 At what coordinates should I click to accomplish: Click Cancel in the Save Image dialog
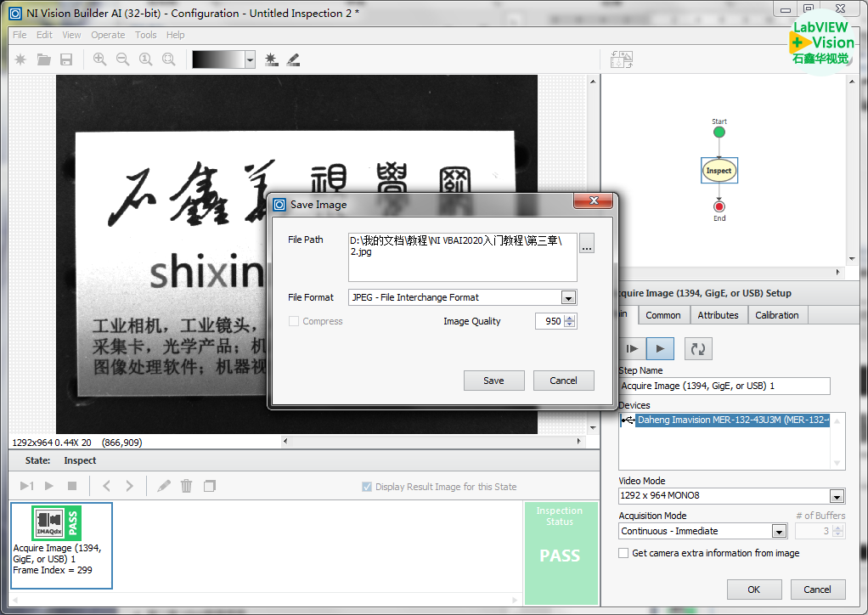point(563,381)
